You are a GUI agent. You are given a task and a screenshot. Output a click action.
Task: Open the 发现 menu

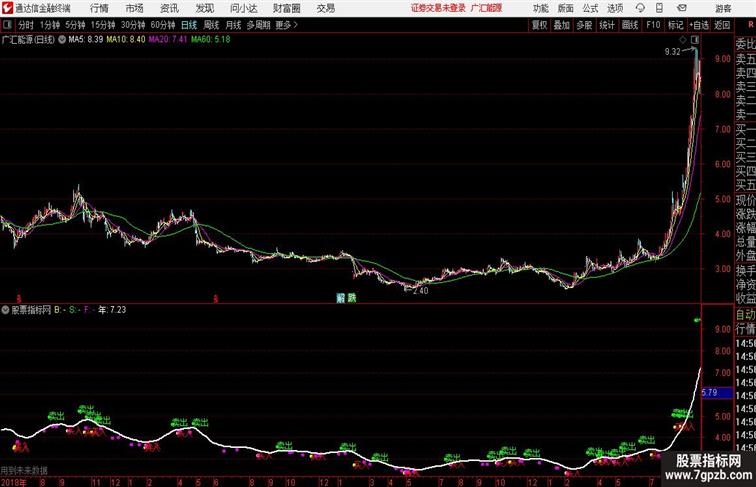[x=204, y=8]
